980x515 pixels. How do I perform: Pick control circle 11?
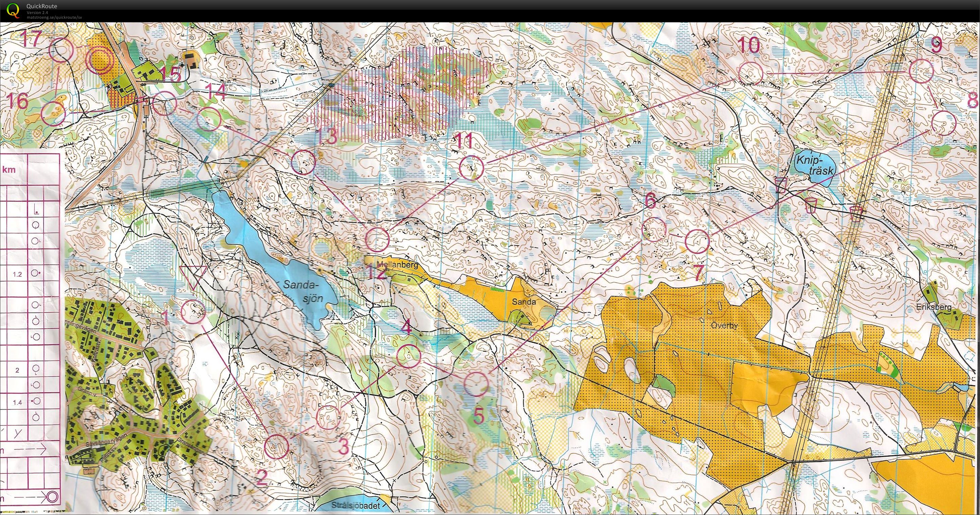(x=471, y=167)
